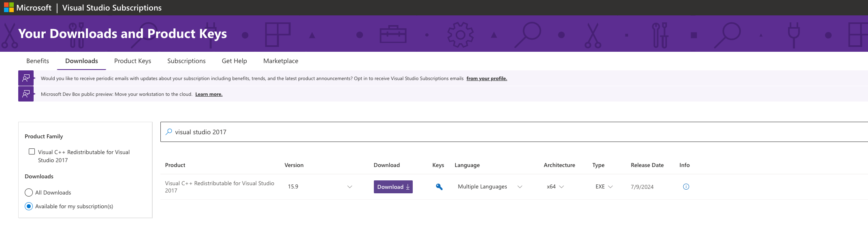This screenshot has width=868, height=239.
Task: Follow the 'from your profile' link
Action: 486,78
